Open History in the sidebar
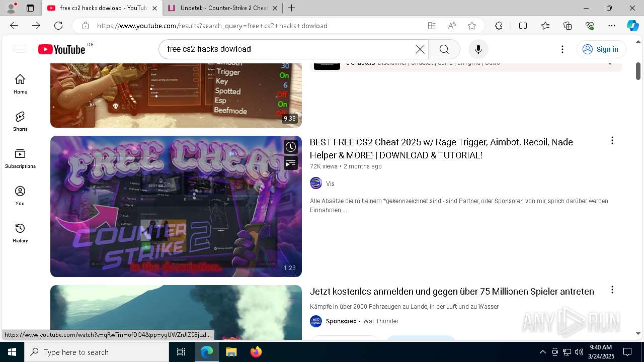This screenshot has height=362, width=644. (x=20, y=233)
